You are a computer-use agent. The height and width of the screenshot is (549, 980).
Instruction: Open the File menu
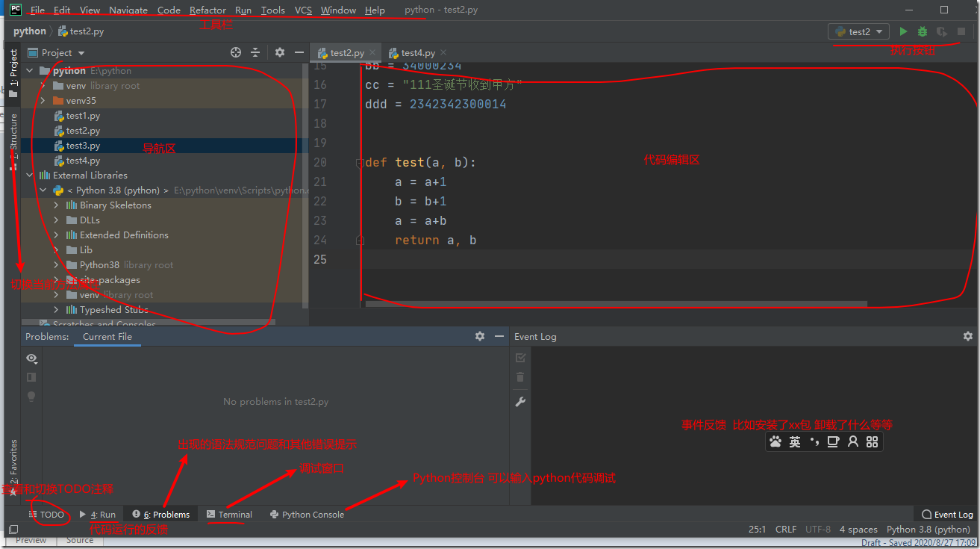point(37,10)
